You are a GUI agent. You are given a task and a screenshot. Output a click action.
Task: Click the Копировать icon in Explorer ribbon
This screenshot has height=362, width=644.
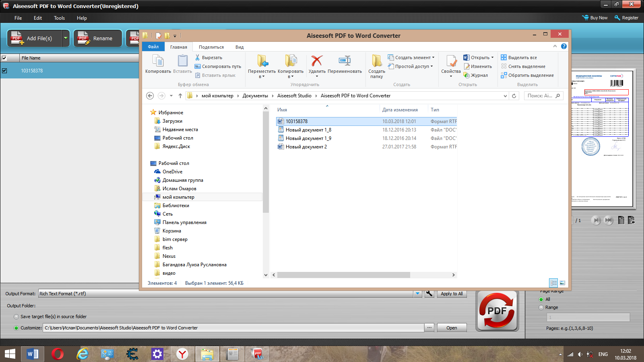[x=158, y=64]
